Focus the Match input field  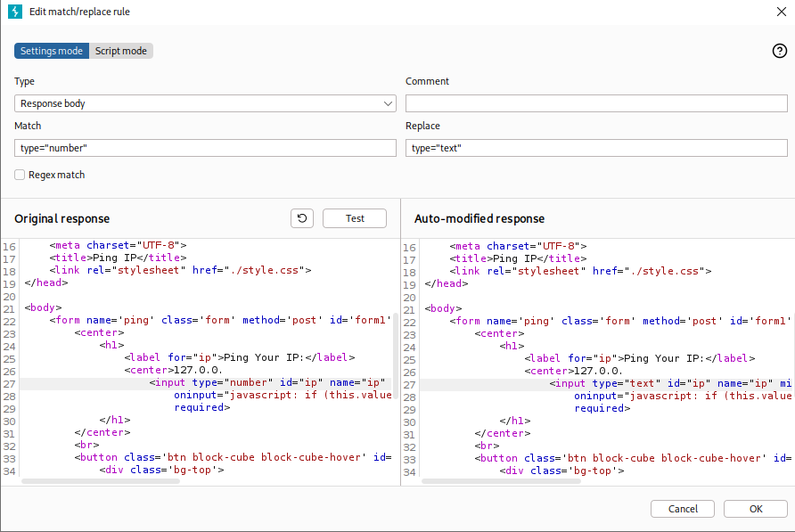click(x=205, y=148)
